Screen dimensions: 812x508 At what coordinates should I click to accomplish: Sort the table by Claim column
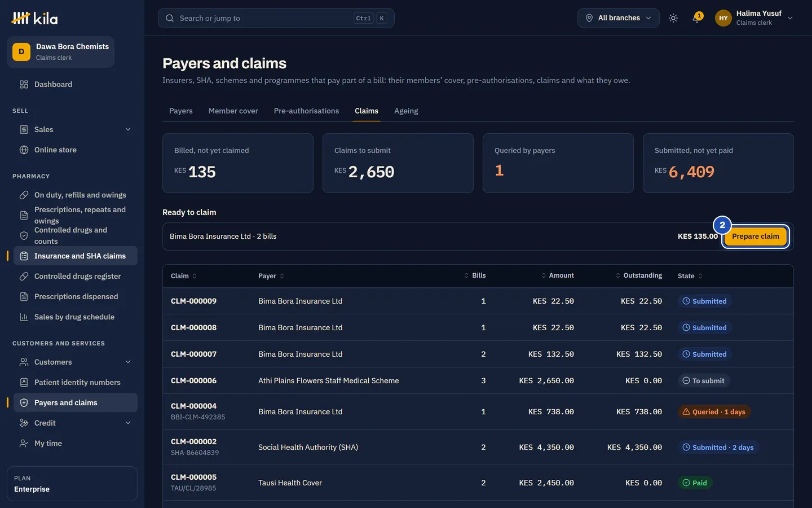[184, 276]
